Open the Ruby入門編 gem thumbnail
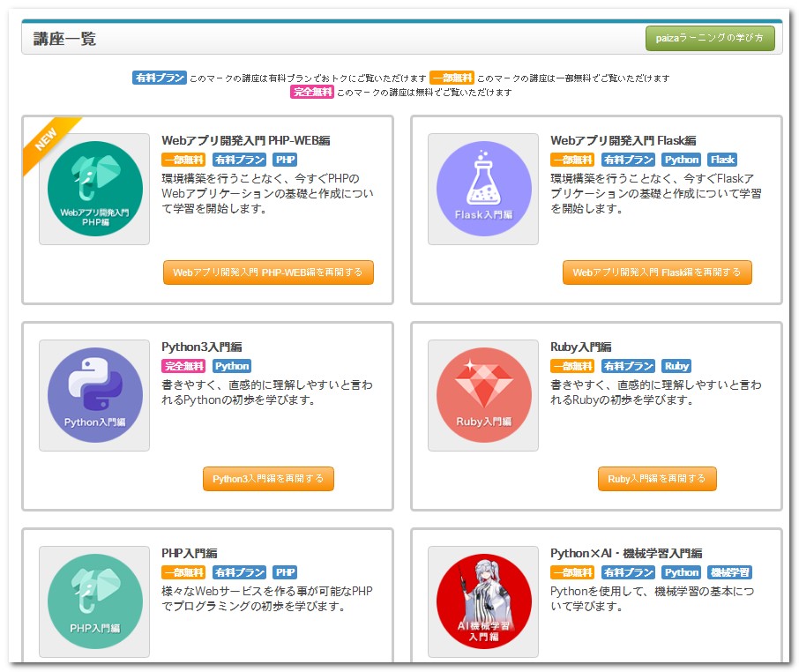This screenshot has height=672, width=799. click(x=483, y=395)
